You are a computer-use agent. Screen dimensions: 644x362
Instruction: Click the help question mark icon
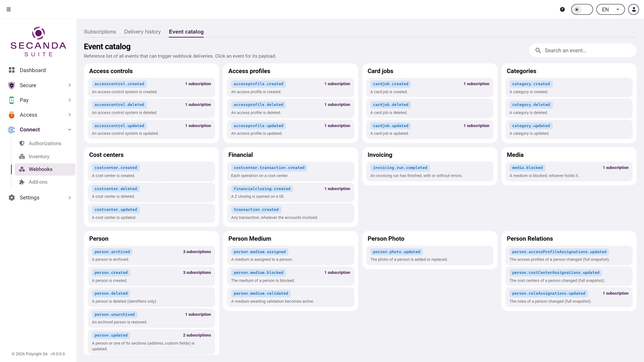(x=562, y=9)
